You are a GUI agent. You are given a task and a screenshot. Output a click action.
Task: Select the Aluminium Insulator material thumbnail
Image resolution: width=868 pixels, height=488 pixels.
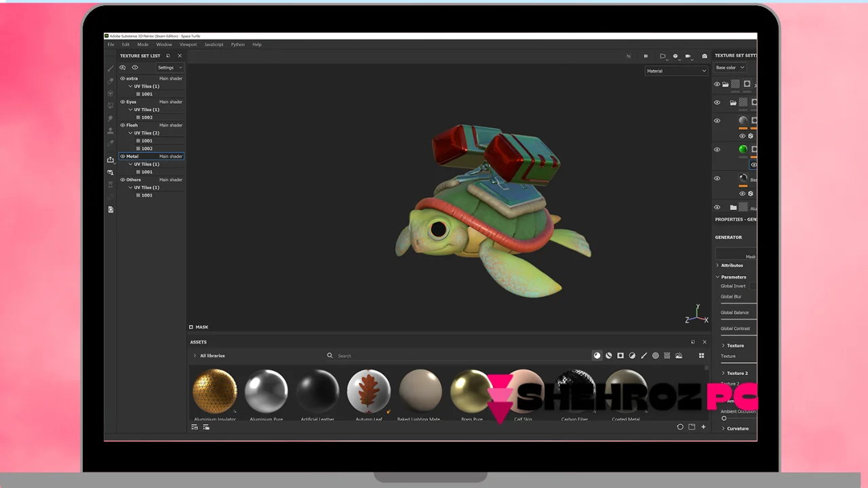point(215,391)
